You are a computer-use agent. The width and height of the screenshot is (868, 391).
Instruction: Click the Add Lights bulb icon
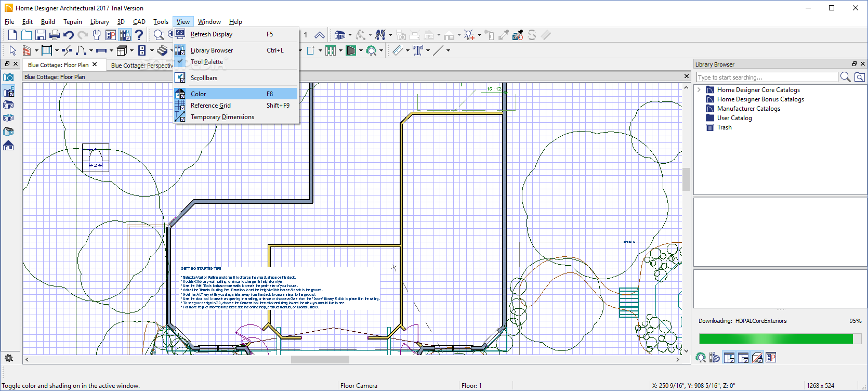(x=469, y=35)
